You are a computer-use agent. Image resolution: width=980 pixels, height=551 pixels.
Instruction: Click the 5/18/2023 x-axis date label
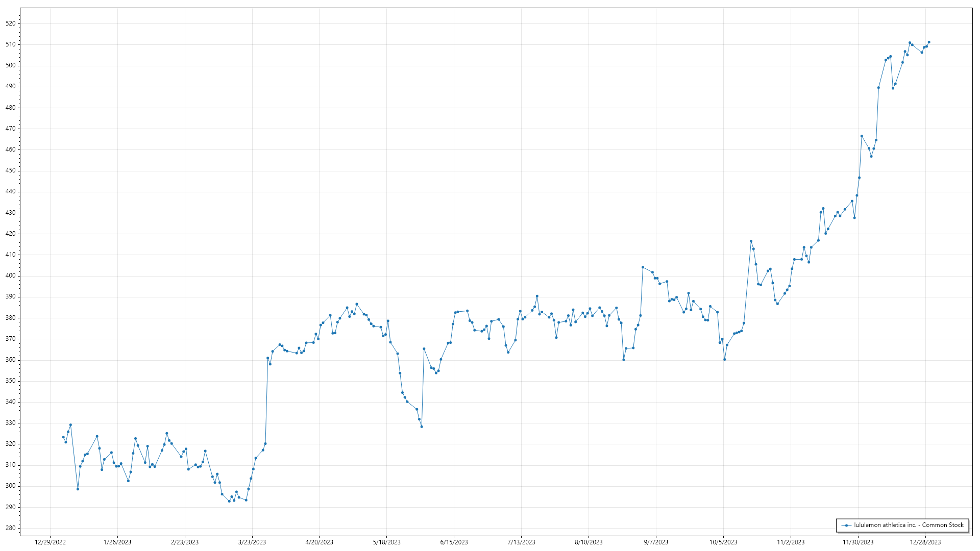(386, 542)
